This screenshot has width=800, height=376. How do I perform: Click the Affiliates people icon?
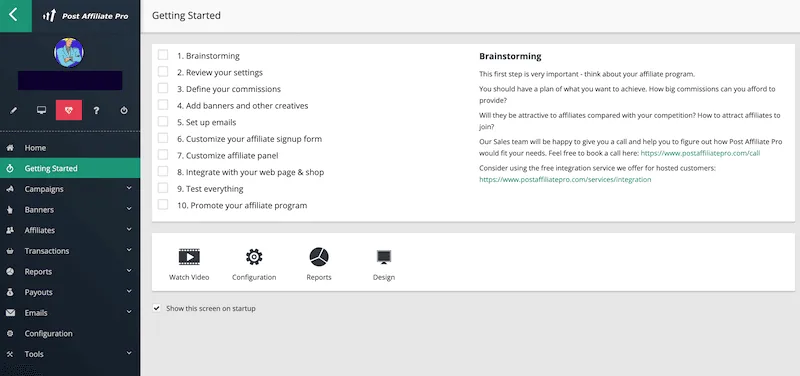[x=10, y=231]
